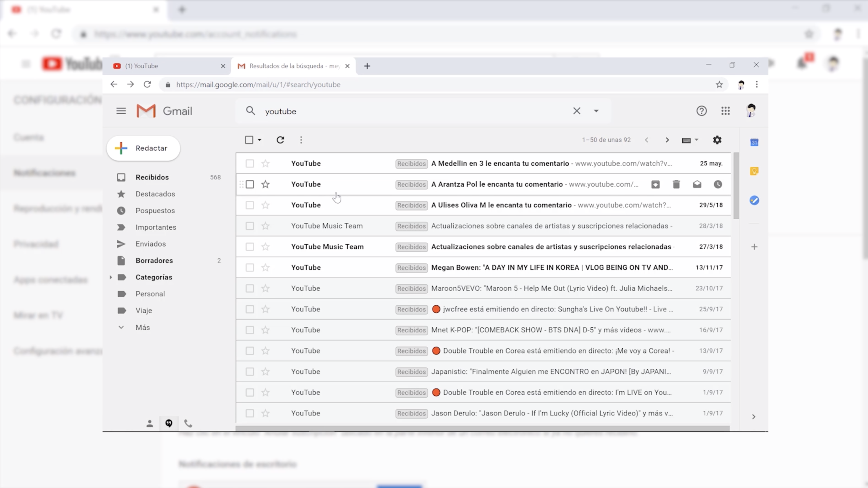Open Tasks in side panel

(x=754, y=201)
